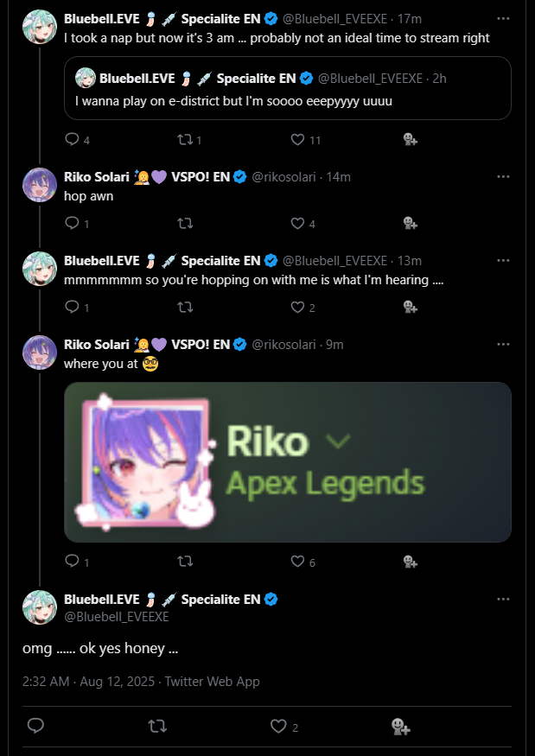Open three-dot menu on 'hop awn' tweet
The width and height of the screenshot is (535, 756).
click(x=504, y=176)
